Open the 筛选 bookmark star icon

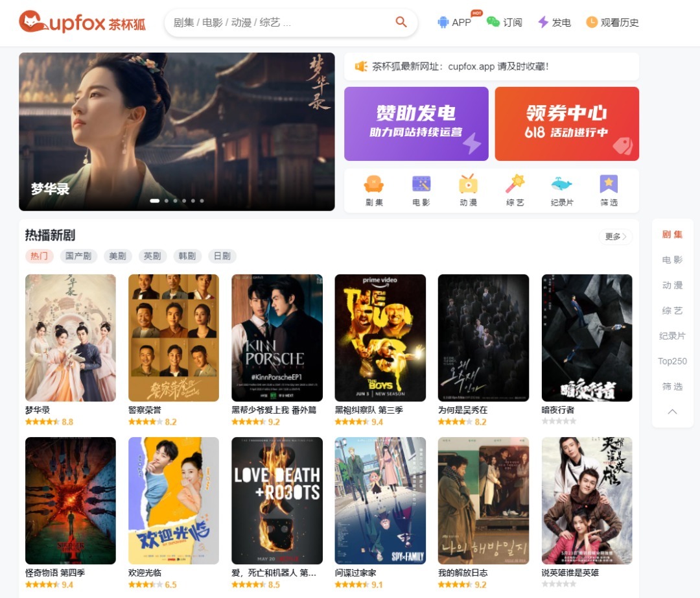tap(609, 184)
